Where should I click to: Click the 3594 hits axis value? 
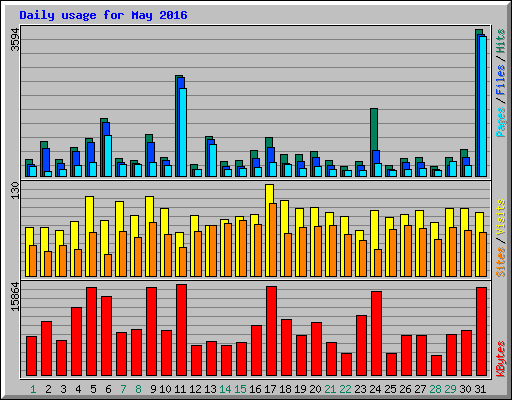click(15, 40)
